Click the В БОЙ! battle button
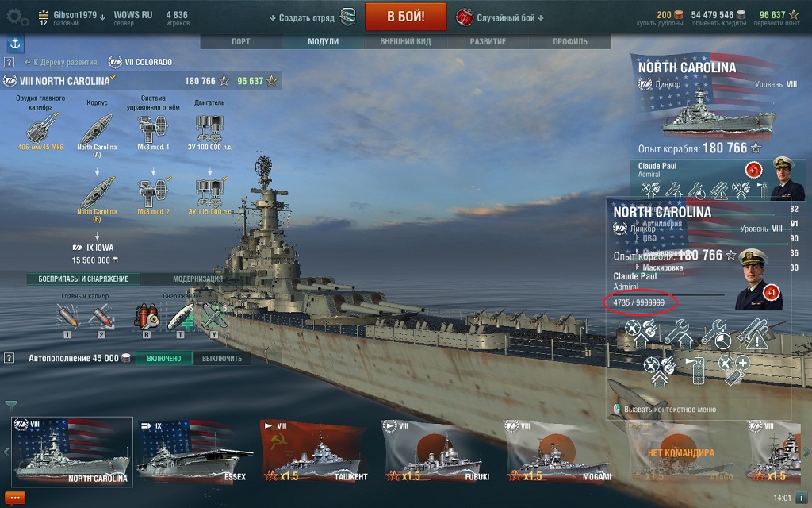This screenshot has height=508, width=812. tap(405, 17)
